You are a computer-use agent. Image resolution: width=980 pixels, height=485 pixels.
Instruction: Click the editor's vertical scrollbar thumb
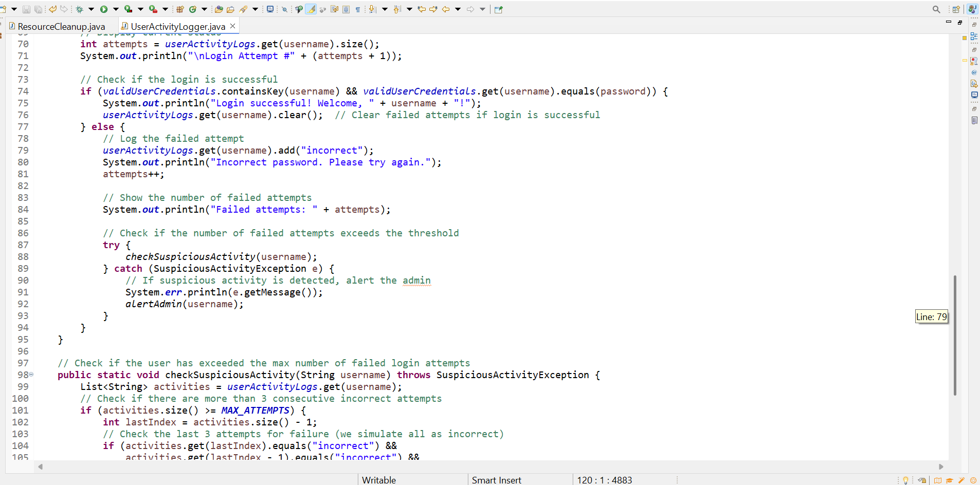[955, 335]
